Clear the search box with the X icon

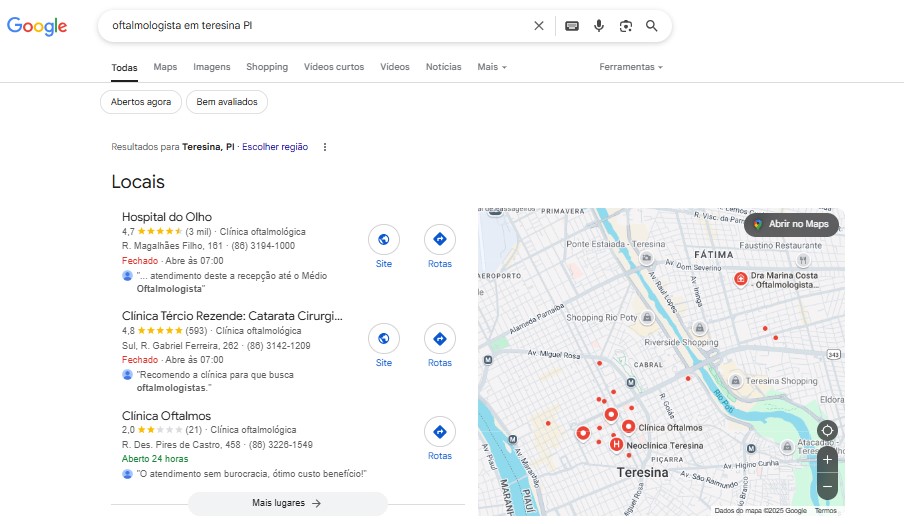click(538, 25)
